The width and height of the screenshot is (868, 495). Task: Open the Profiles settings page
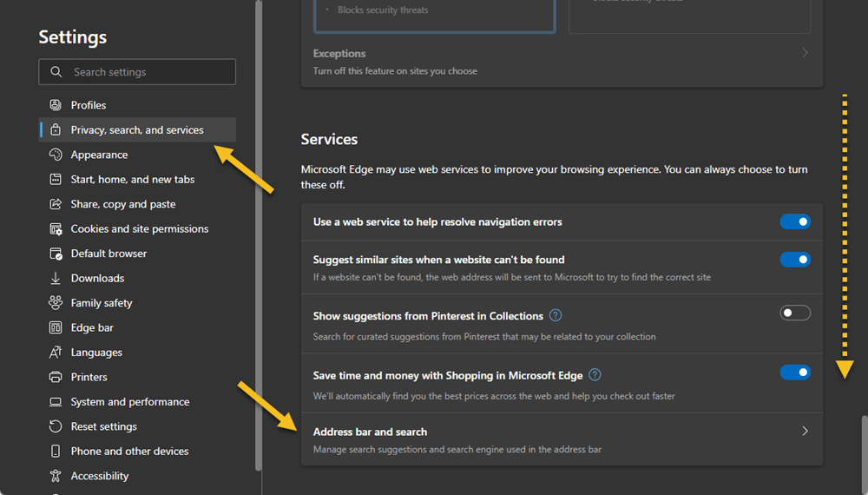pyautogui.click(x=137, y=105)
